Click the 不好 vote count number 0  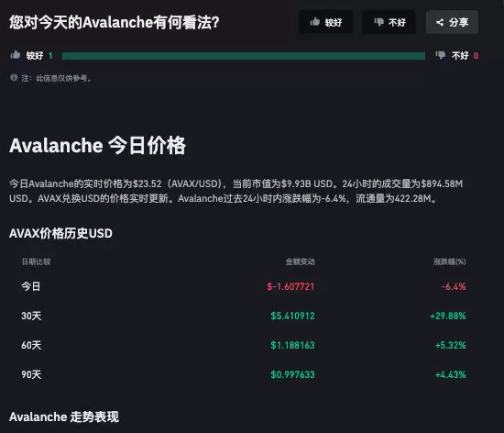tap(476, 56)
